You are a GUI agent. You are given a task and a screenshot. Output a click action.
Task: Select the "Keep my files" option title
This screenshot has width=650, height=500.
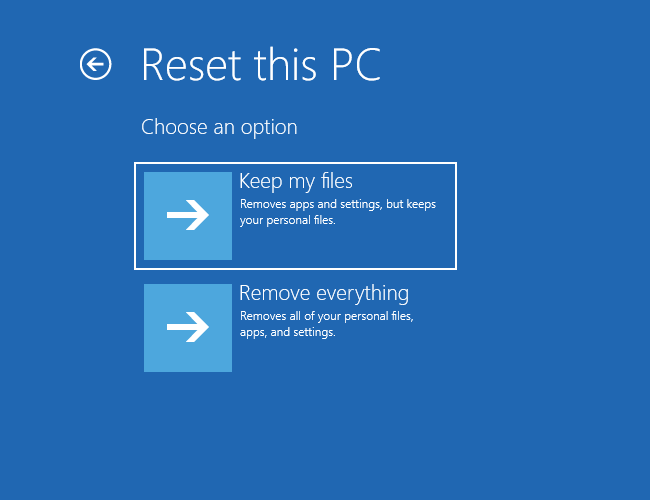point(296,182)
